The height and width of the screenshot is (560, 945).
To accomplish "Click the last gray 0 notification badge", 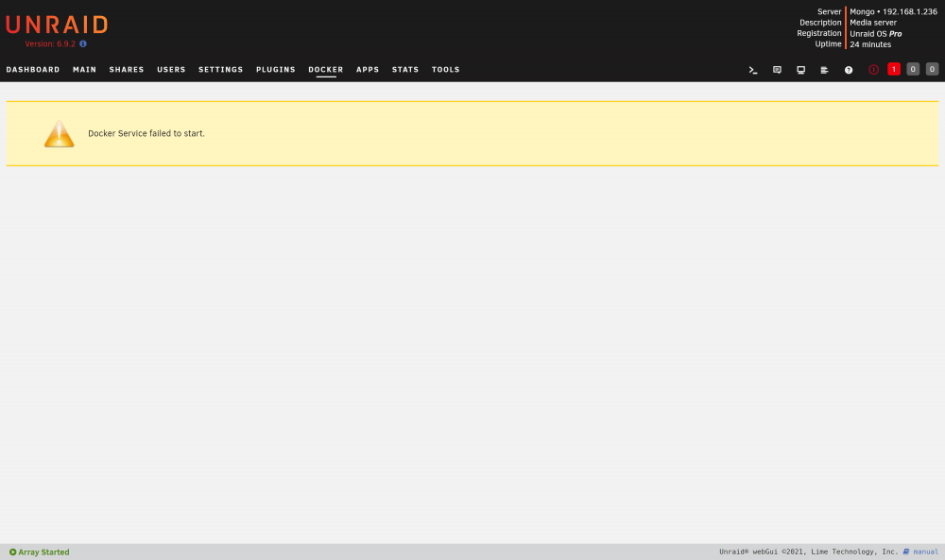I will (933, 69).
